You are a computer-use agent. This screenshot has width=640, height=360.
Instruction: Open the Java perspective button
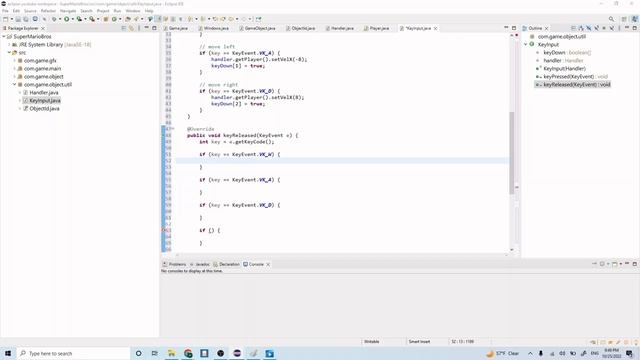click(x=635, y=19)
